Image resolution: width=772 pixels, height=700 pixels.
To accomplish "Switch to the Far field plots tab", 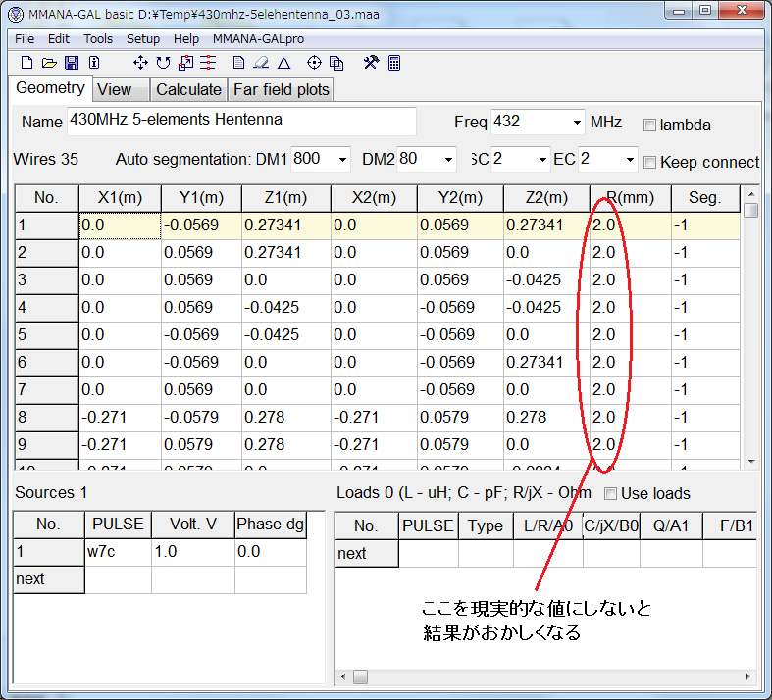I will [282, 89].
